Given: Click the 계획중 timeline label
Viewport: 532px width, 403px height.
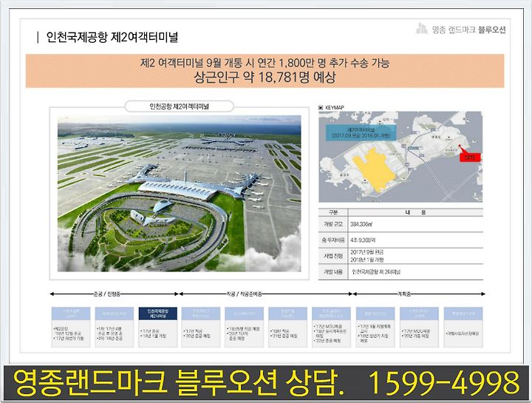Looking at the screenshot, I should (x=404, y=294).
